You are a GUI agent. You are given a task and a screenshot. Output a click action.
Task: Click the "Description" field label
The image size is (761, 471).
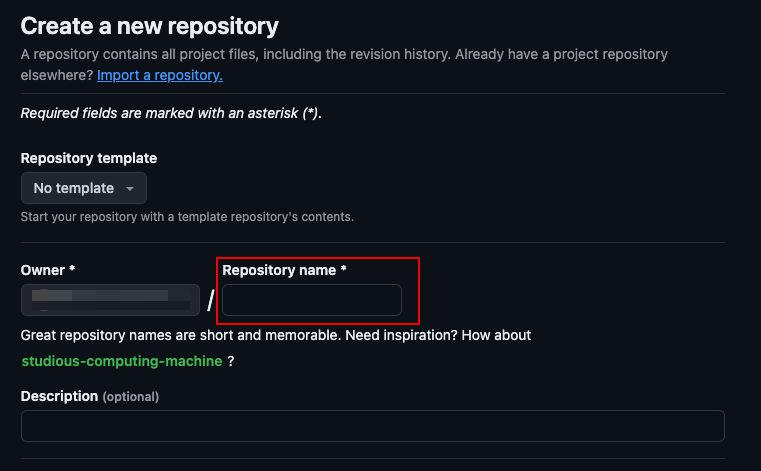click(59, 396)
